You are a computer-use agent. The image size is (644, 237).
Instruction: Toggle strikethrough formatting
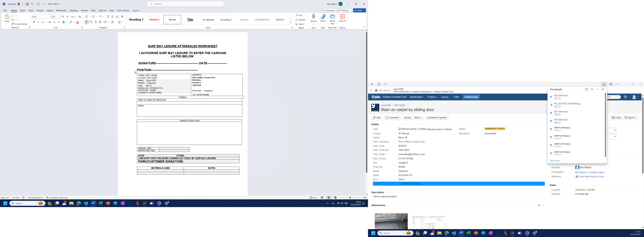click(50, 22)
